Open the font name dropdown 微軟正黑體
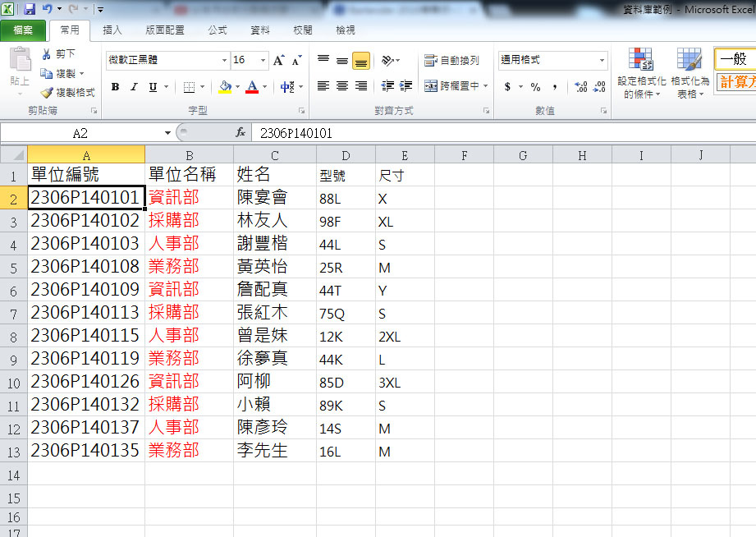Image resolution: width=756 pixels, height=537 pixels. [224, 60]
